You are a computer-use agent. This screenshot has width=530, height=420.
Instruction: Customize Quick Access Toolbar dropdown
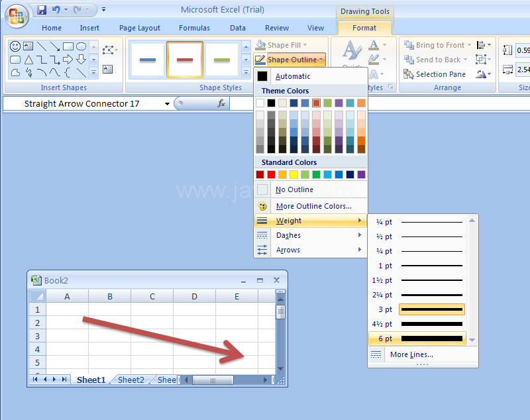tap(104, 10)
